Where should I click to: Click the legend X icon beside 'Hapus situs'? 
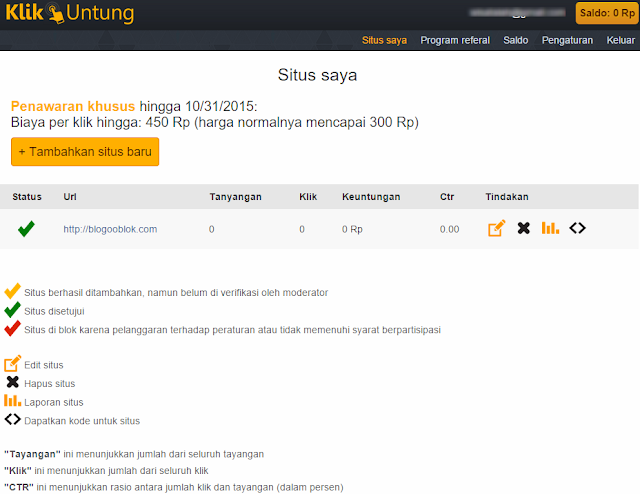(13, 382)
